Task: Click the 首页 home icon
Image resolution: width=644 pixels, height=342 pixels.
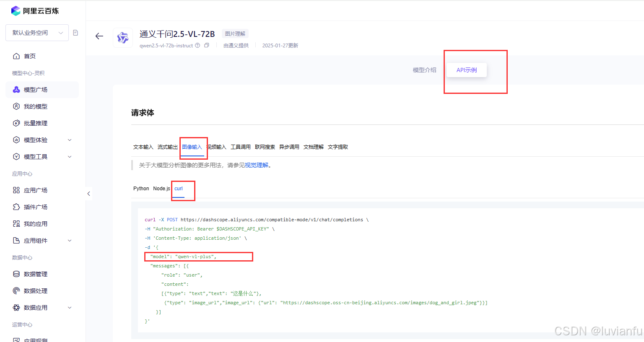Action: (16, 56)
